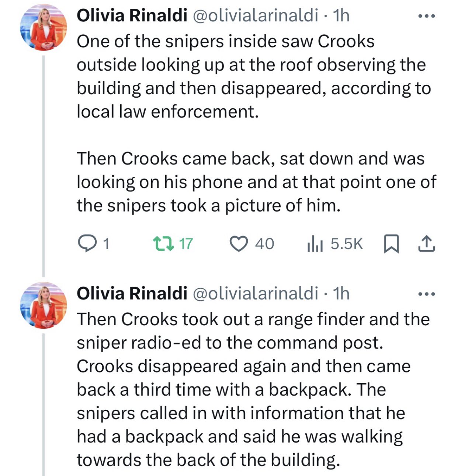The width and height of the screenshot is (458, 476).
Task: Click the 5.5K views count
Action: pos(347,244)
